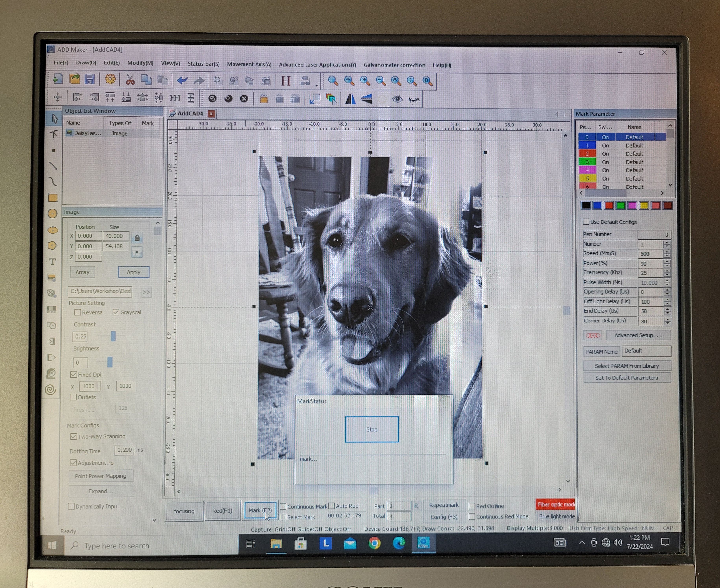Click the spiral tool in left sidebar
This screenshot has height=588, width=720.
(51, 390)
